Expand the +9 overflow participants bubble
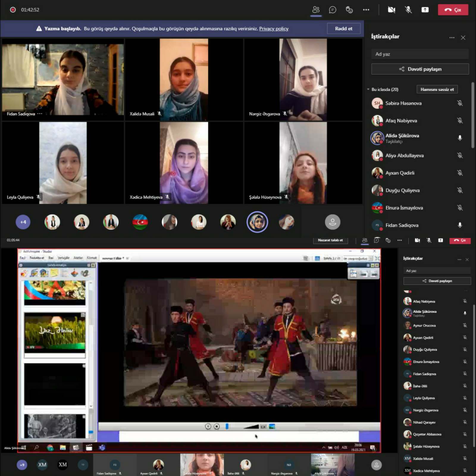 coord(22,465)
